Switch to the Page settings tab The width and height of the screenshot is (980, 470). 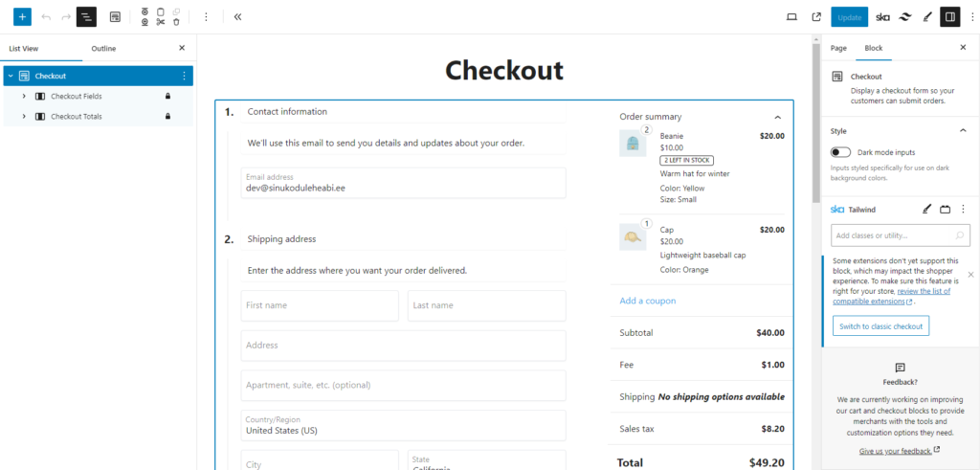838,48
